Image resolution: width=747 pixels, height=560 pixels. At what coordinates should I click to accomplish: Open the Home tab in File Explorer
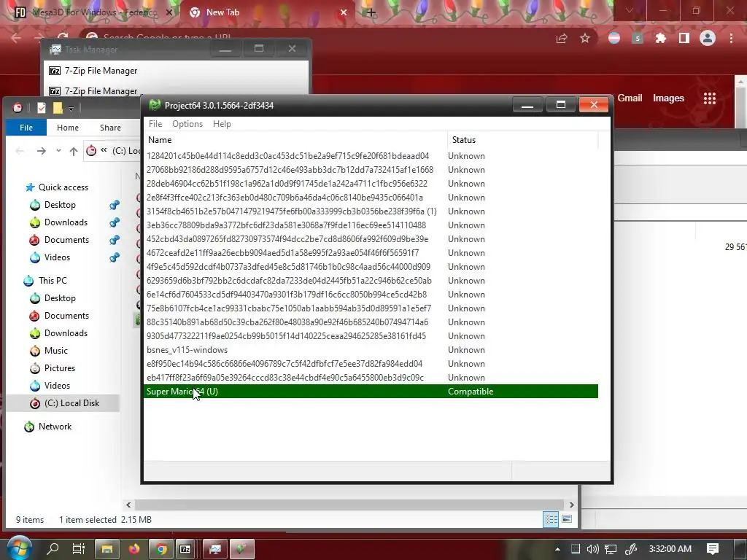(x=68, y=128)
